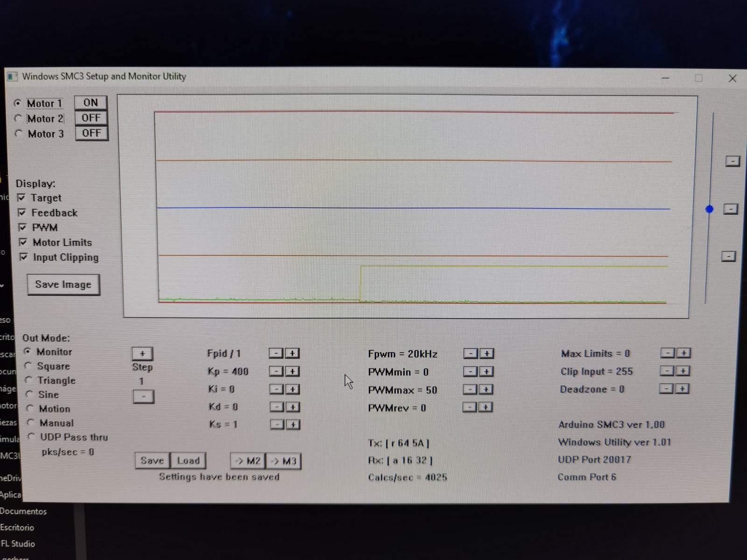Click the SMC3 window title icon
The width and height of the screenshot is (747, 560).
13,77
